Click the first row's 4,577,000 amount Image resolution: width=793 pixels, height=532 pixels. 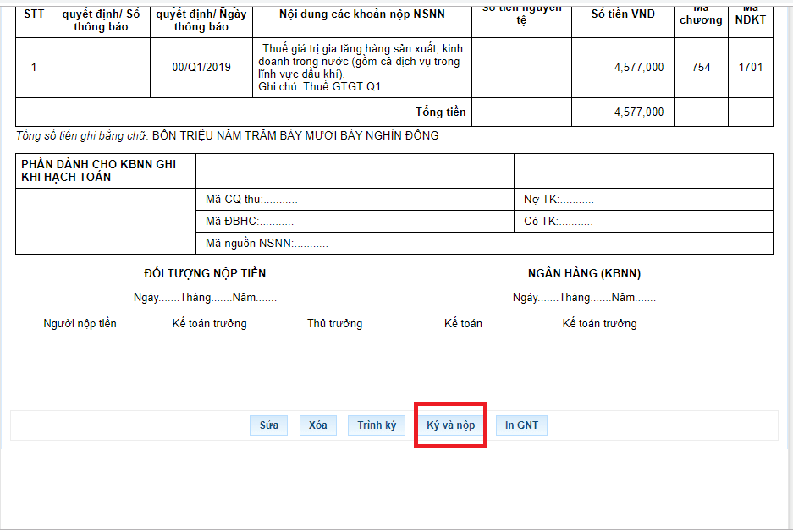coord(638,68)
